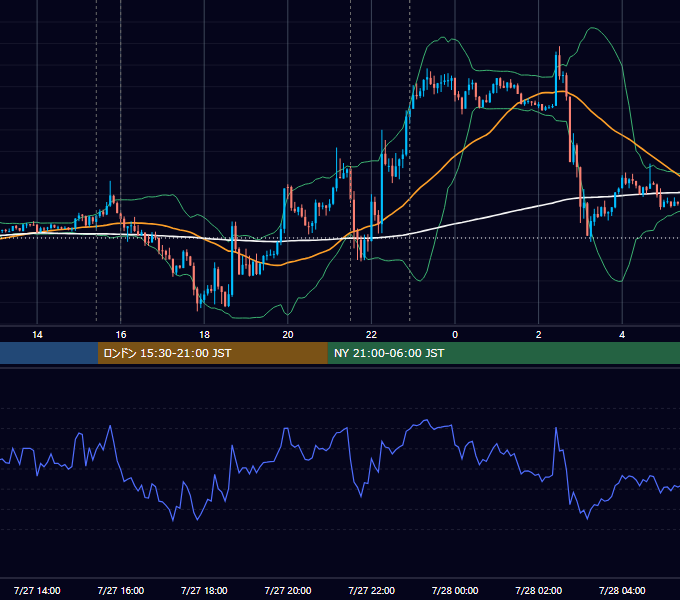The height and width of the screenshot is (600, 680).
Task: Click the 7/27 20:00 label on the lower axis
Action: tap(288, 590)
